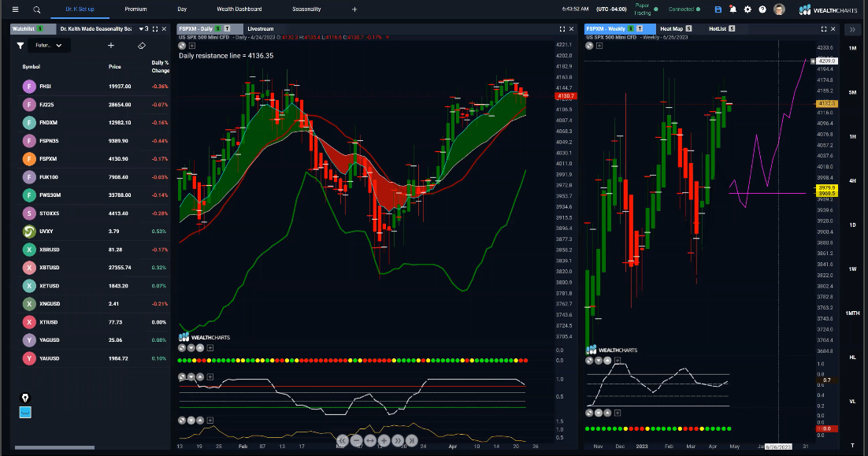Open the symbol search magnifier
The width and height of the screenshot is (868, 456).
click(36, 9)
